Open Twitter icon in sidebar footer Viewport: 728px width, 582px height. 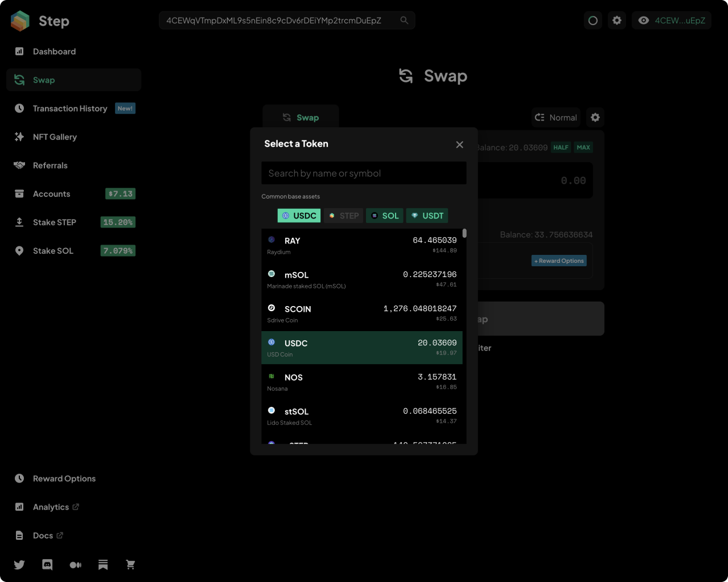19,564
